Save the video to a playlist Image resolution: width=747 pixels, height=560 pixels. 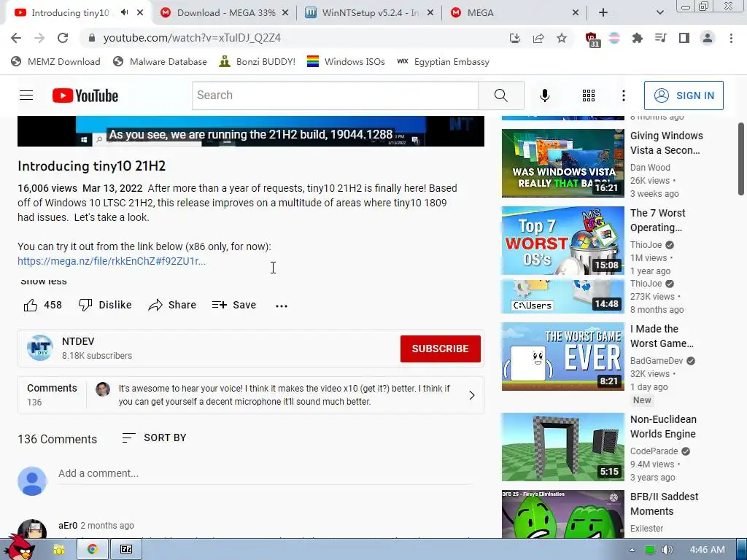click(234, 305)
